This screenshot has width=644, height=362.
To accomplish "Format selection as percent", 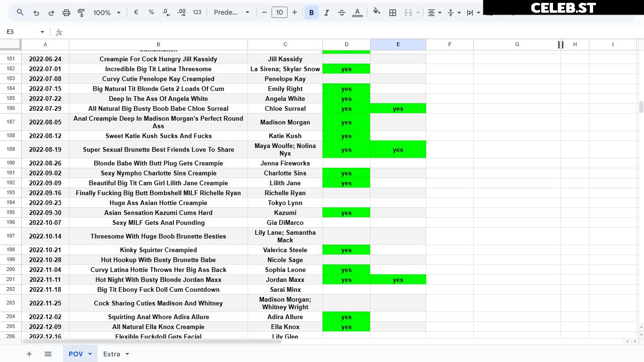I will 151,13.
